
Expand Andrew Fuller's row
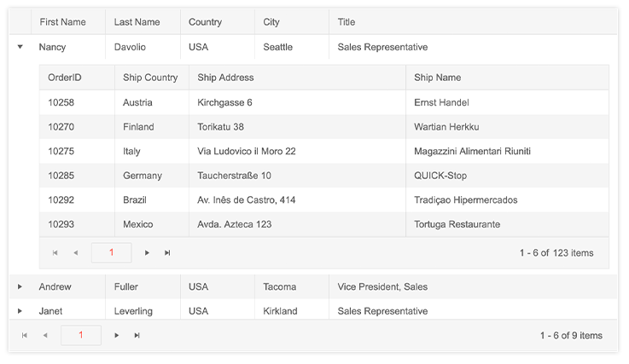(x=20, y=286)
